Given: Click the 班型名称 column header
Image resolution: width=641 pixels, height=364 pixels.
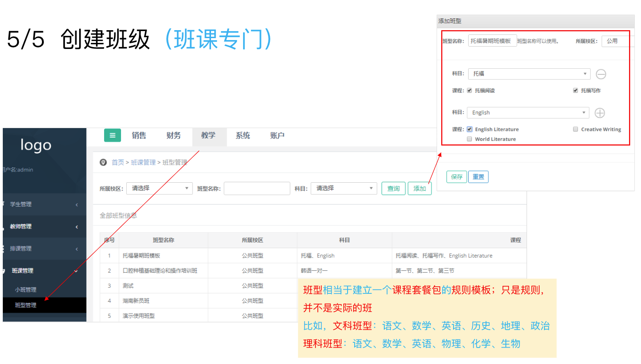Looking at the screenshot, I should tap(163, 240).
